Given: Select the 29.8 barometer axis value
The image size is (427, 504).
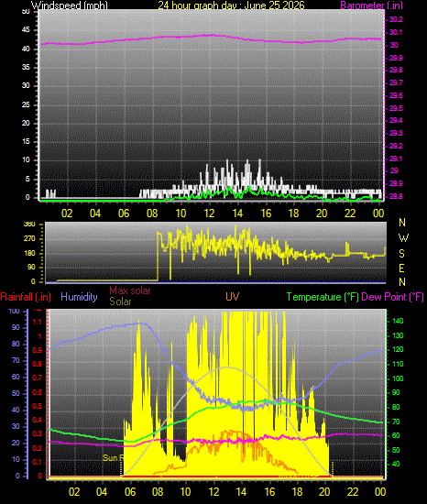Looking at the screenshot, I should (x=396, y=70).
